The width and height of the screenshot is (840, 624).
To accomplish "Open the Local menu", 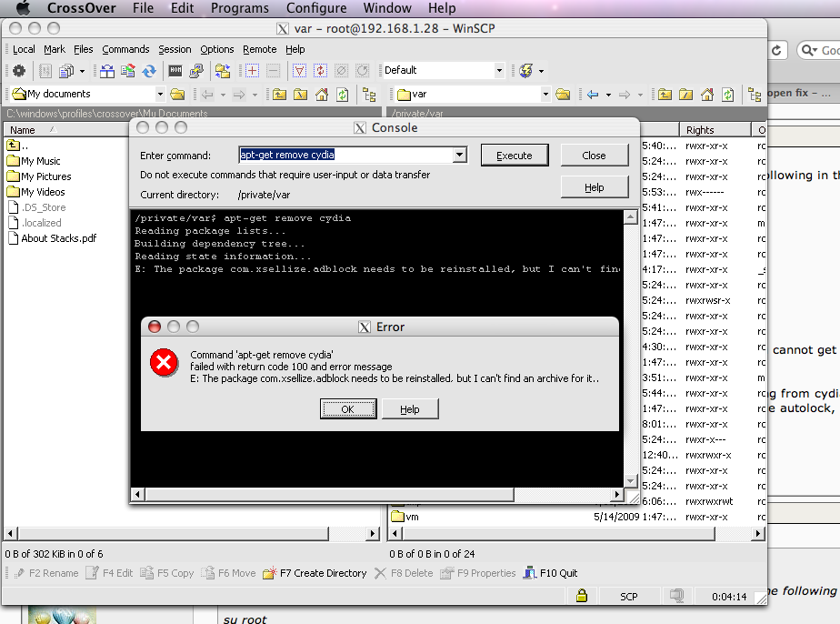I will pyautogui.click(x=24, y=49).
